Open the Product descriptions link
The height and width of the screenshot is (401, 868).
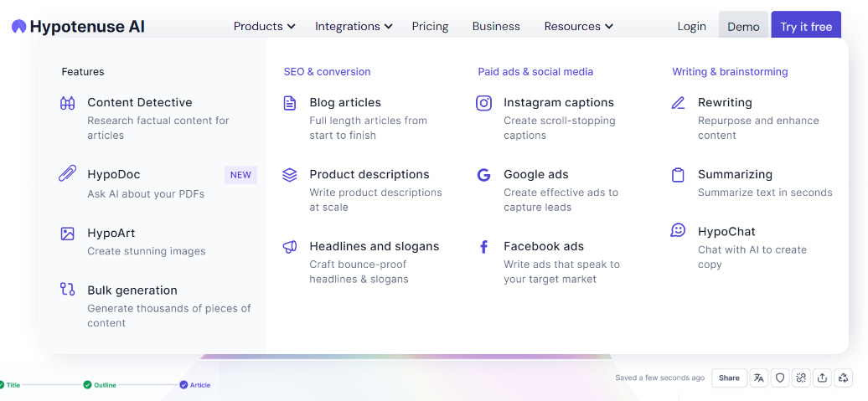point(369,174)
